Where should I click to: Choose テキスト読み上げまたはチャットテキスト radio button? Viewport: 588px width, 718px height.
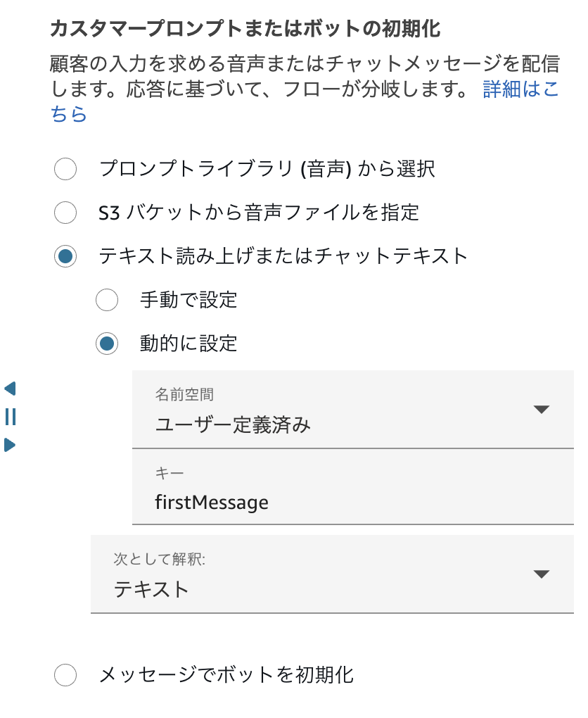pyautogui.click(x=65, y=256)
